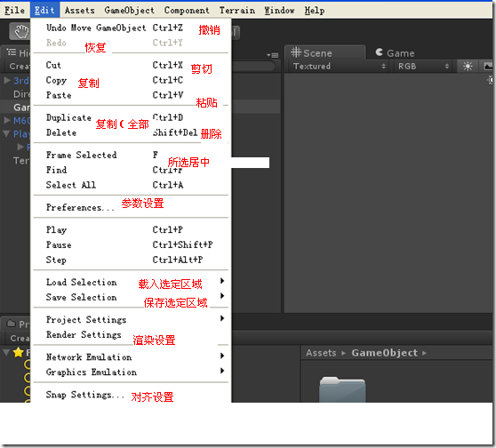
Task: Switch to the Scene tab
Action: coord(324,52)
